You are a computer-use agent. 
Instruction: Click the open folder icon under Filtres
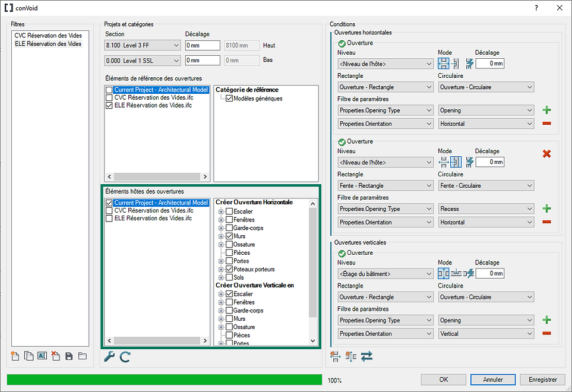(x=83, y=356)
